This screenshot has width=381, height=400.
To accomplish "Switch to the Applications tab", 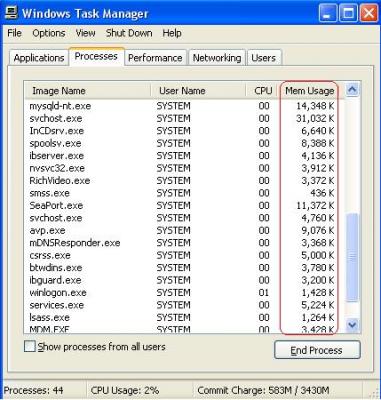I will click(x=39, y=58).
